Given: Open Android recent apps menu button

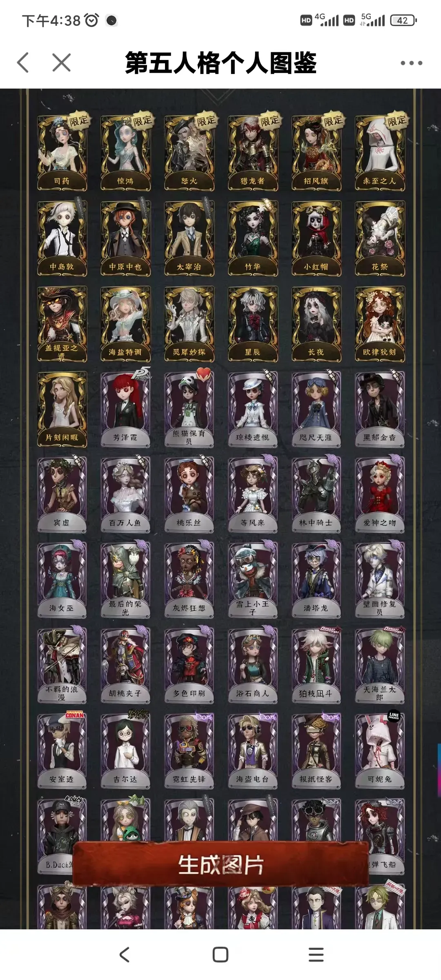Looking at the screenshot, I should (x=316, y=955).
